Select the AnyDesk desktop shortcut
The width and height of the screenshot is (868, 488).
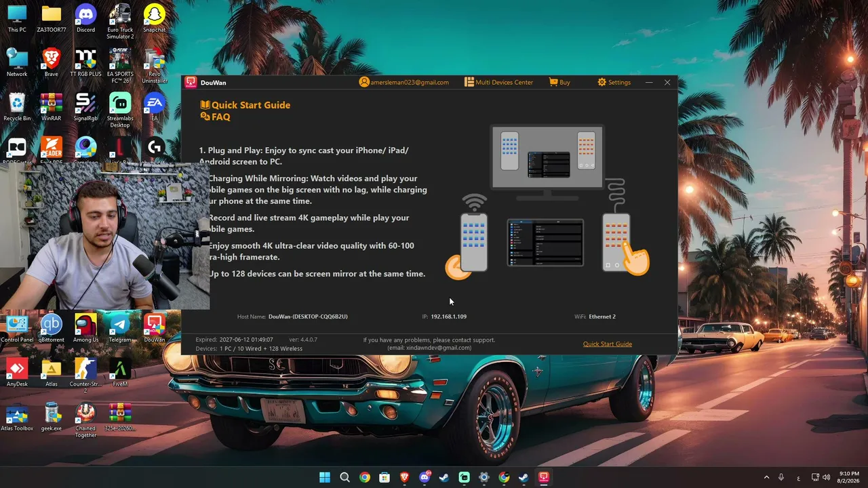(x=17, y=373)
